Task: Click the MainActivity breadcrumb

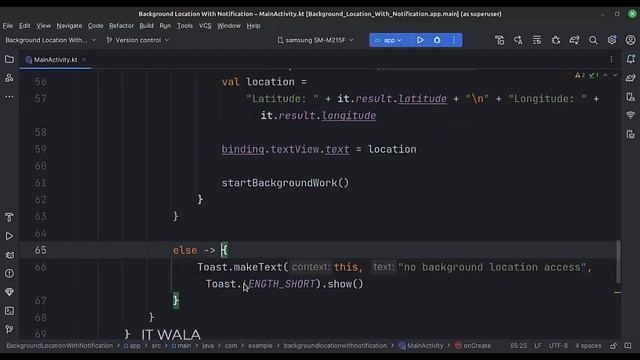Action: coord(421,346)
